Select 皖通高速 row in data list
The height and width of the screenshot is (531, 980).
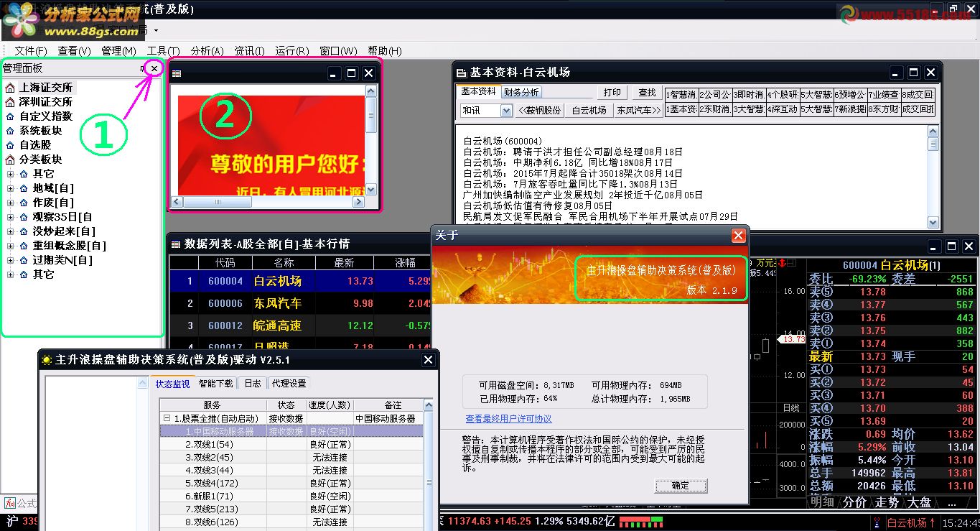pos(299,325)
